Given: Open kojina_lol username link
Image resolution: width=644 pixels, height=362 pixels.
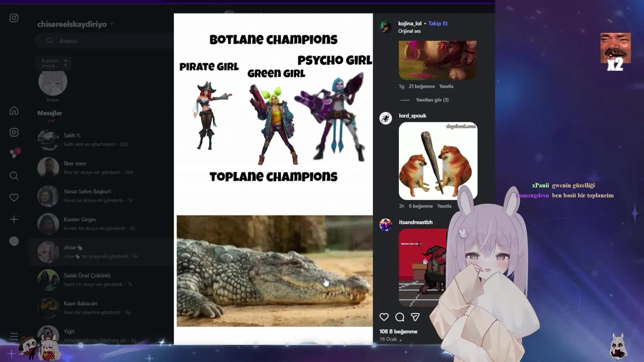Looking at the screenshot, I should coord(410,24).
